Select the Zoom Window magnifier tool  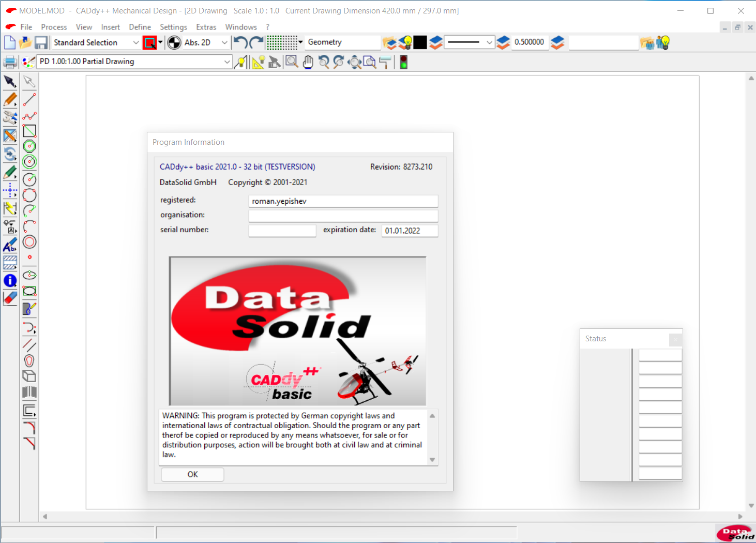click(292, 62)
